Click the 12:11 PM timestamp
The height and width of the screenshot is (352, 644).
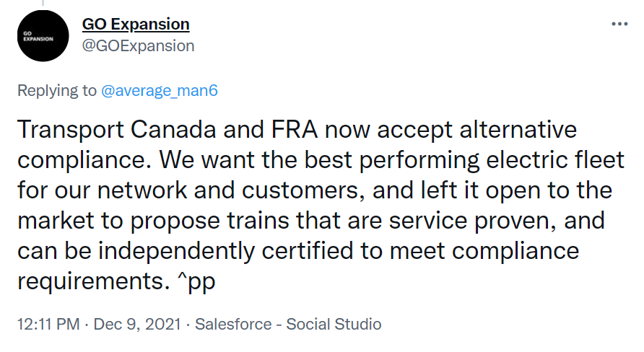(48, 324)
